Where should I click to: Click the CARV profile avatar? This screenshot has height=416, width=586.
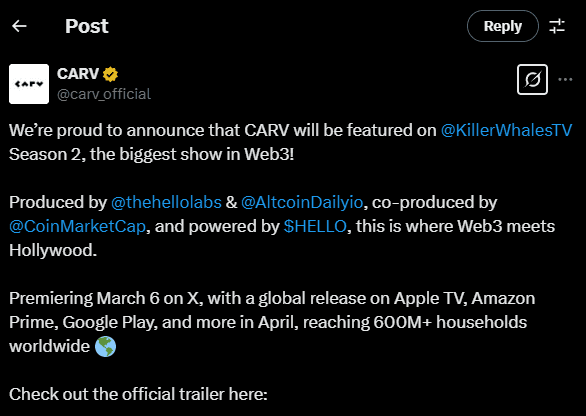click(x=29, y=84)
